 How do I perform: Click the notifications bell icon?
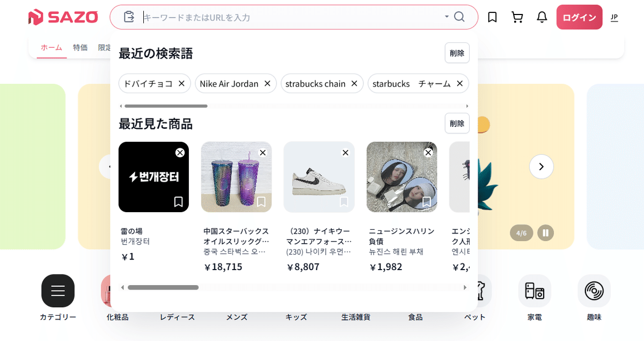point(541,17)
